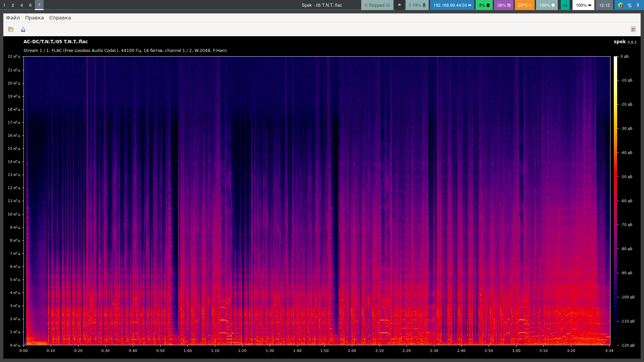
Task: Click the eye icon in status bar
Action: 399,5
